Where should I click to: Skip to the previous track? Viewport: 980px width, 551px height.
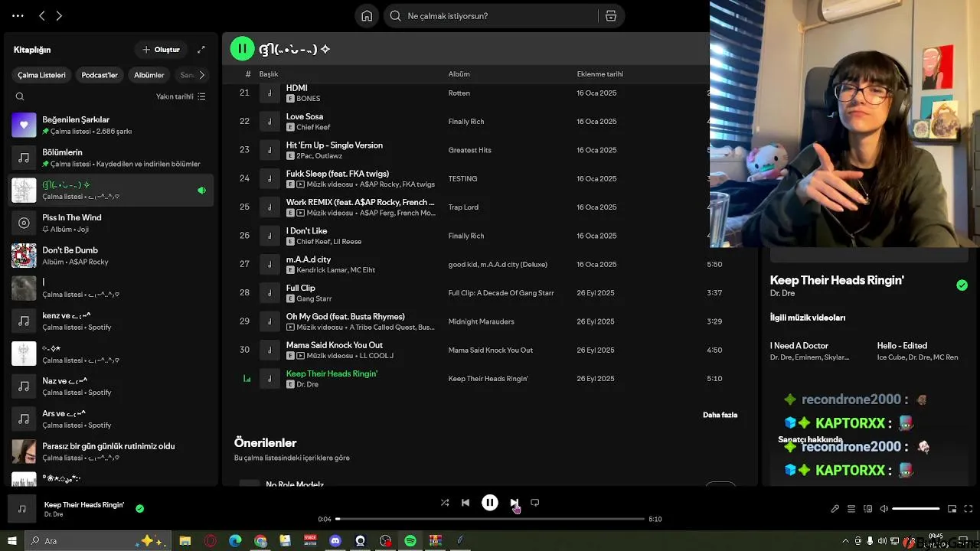tap(465, 503)
